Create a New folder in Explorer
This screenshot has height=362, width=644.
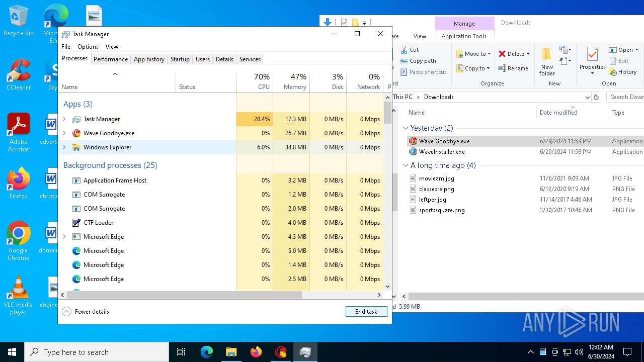(x=547, y=61)
